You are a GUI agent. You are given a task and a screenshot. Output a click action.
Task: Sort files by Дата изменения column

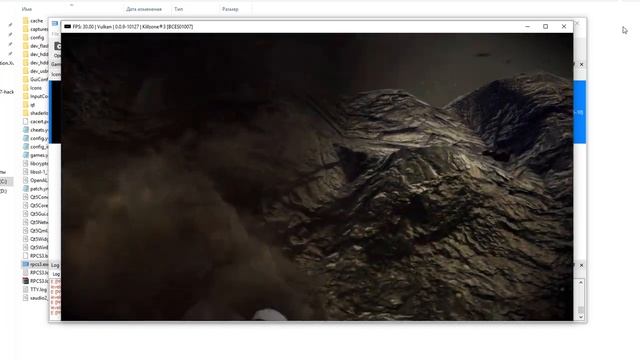[144, 9]
